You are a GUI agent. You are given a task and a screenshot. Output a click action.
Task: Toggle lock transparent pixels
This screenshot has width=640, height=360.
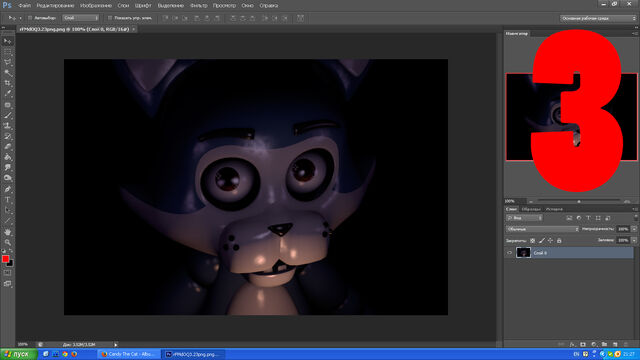533,240
